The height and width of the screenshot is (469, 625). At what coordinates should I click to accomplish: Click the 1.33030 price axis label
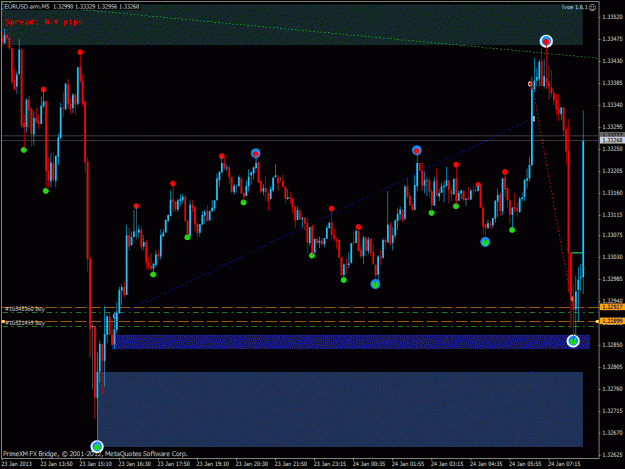tap(613, 257)
